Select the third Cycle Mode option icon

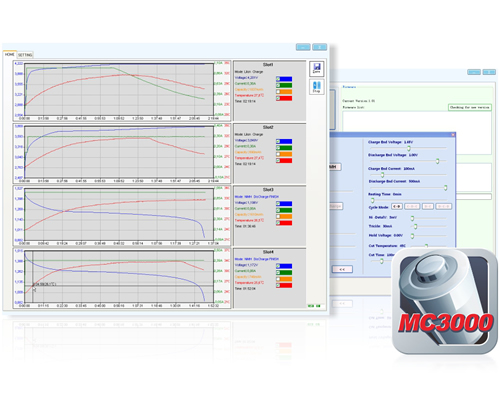[428, 207]
